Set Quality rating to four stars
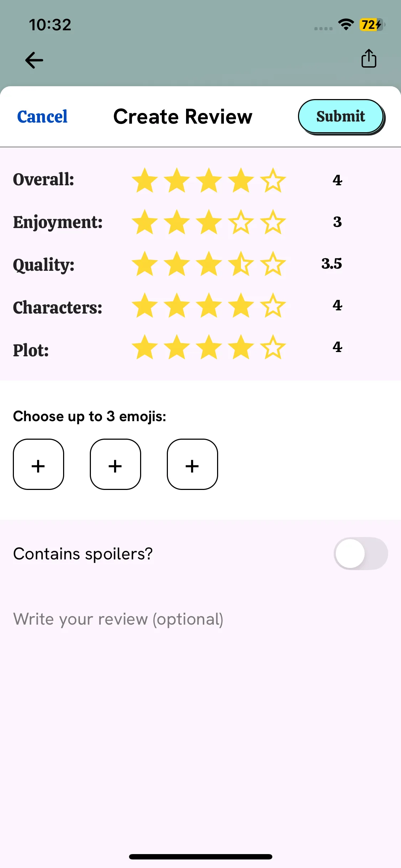 pos(241,264)
